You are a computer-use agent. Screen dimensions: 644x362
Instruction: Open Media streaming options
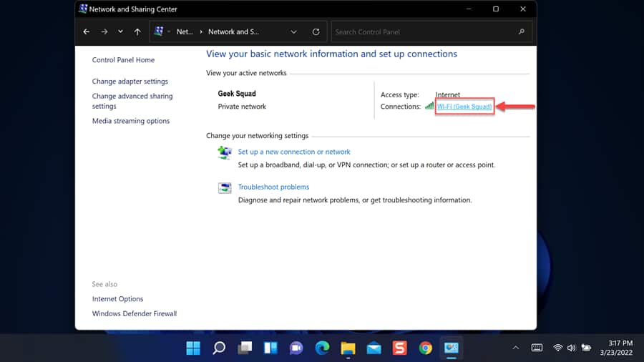(x=131, y=121)
